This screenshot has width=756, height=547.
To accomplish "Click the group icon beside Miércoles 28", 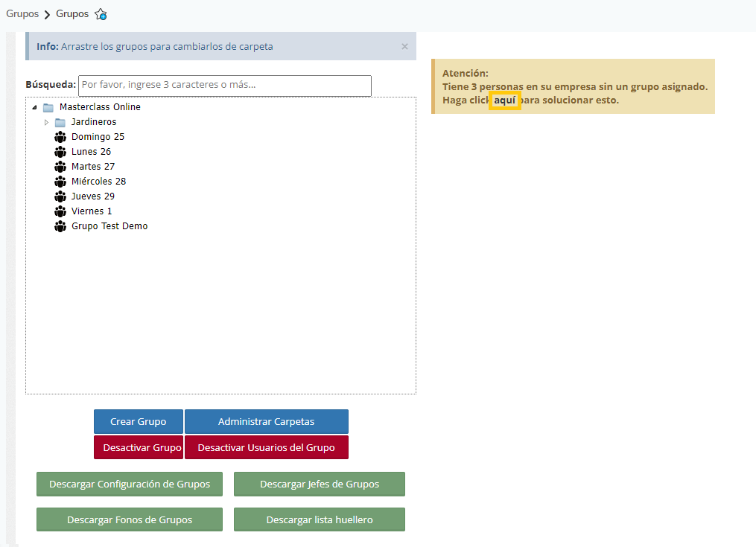I will 60,182.
